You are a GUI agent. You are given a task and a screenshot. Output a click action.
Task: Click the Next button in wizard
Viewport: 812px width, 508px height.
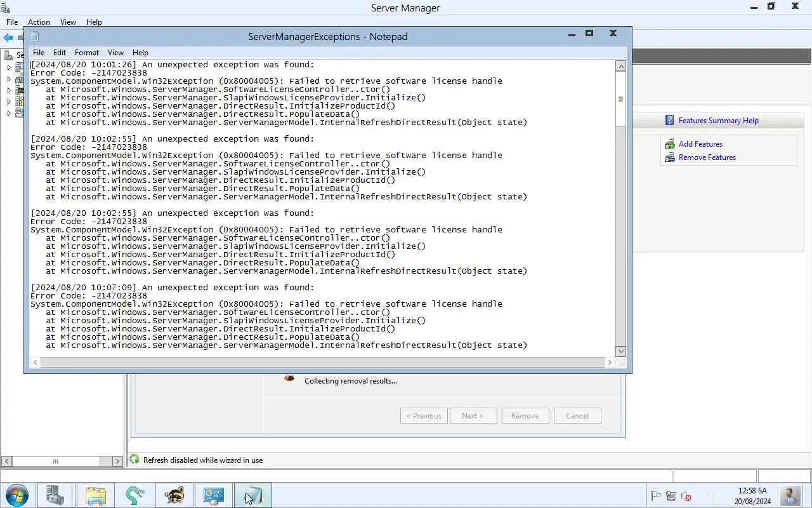point(473,416)
